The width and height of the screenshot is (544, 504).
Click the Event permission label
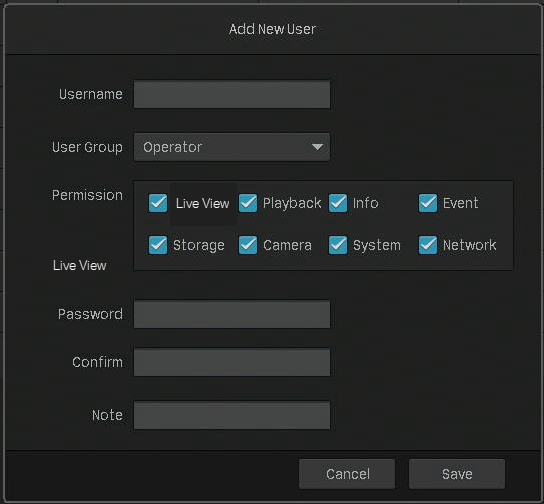[x=460, y=203]
